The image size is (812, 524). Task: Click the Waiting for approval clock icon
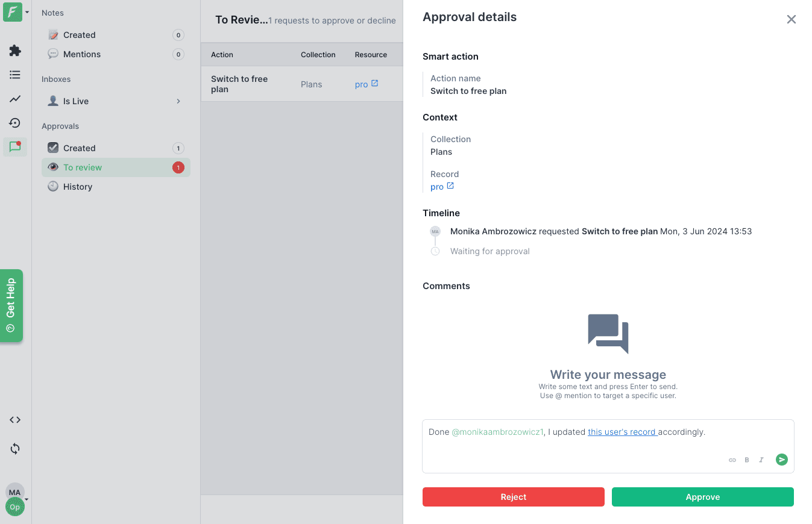(435, 251)
